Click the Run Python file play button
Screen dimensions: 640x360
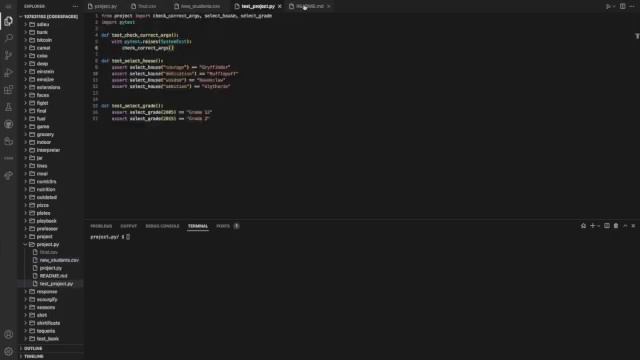click(608, 6)
